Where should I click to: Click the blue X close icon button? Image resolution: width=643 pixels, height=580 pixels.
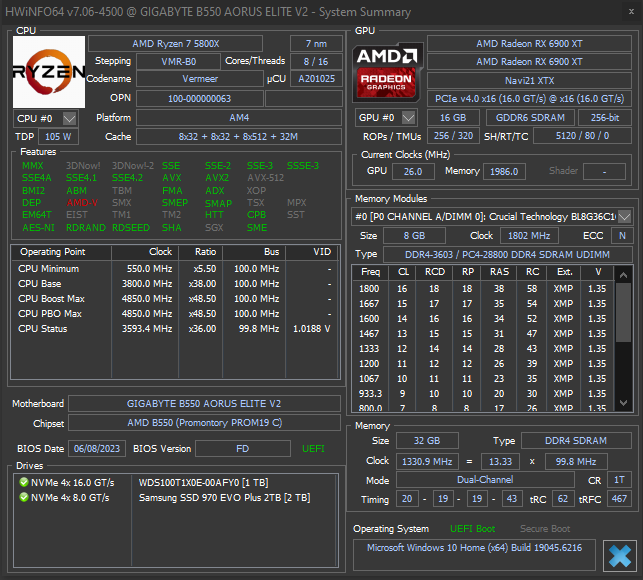(x=620, y=556)
